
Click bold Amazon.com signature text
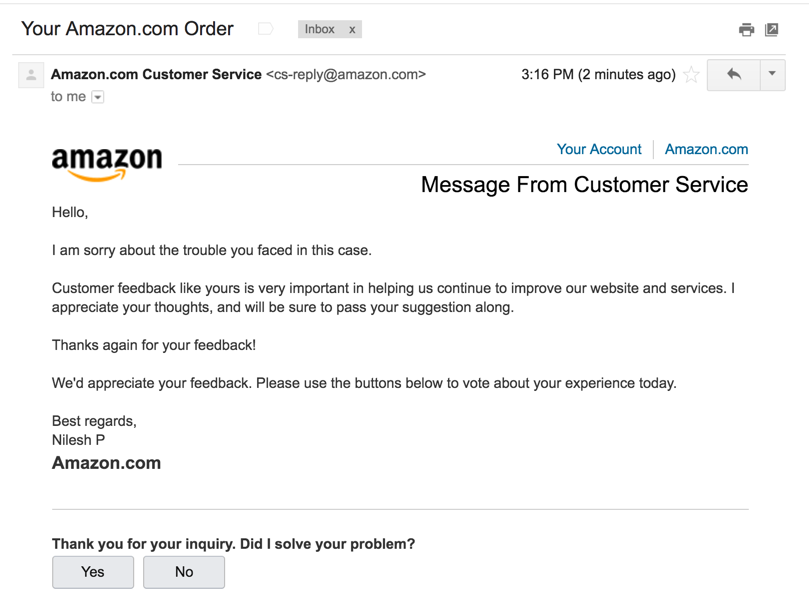pyautogui.click(x=106, y=463)
